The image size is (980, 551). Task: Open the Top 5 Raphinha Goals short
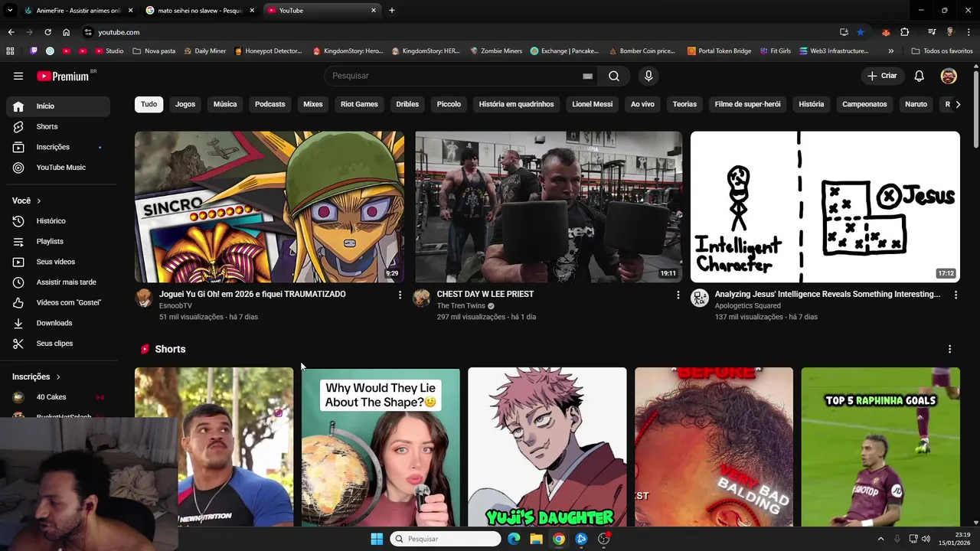point(880,447)
